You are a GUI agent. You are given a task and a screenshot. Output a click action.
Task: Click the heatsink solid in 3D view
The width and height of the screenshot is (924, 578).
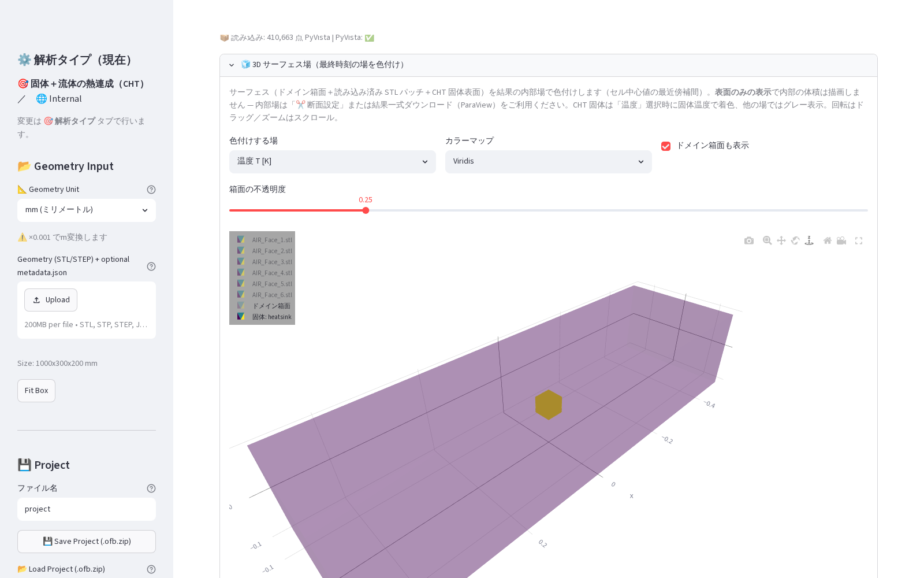[549, 405]
